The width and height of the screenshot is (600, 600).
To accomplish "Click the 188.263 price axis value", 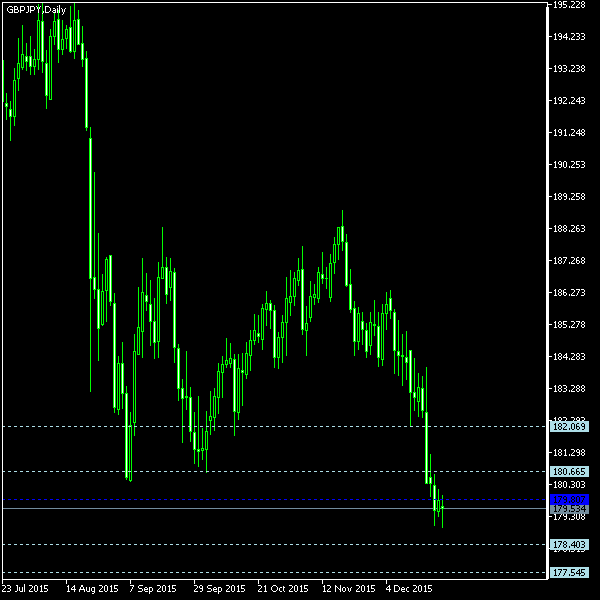I will (x=569, y=229).
